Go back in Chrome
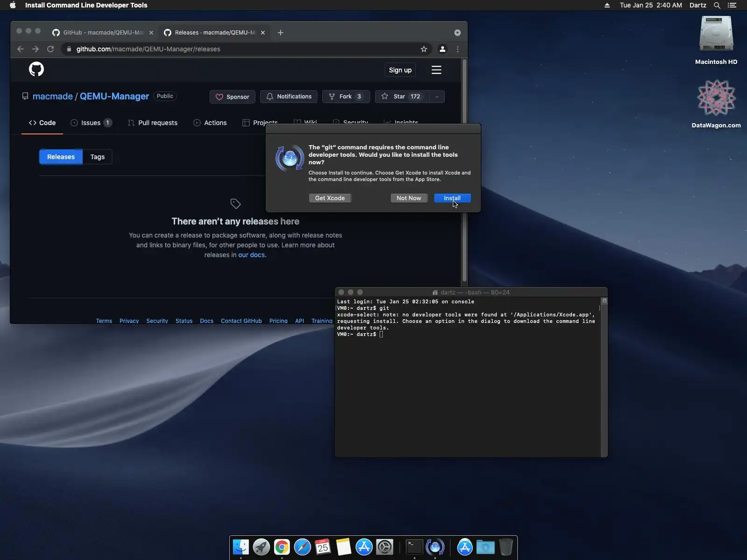Image resolution: width=747 pixels, height=560 pixels. pyautogui.click(x=21, y=49)
